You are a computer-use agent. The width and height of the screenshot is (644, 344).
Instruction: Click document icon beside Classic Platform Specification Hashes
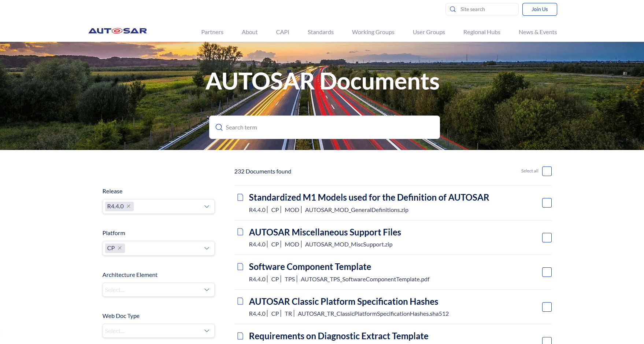point(240,301)
